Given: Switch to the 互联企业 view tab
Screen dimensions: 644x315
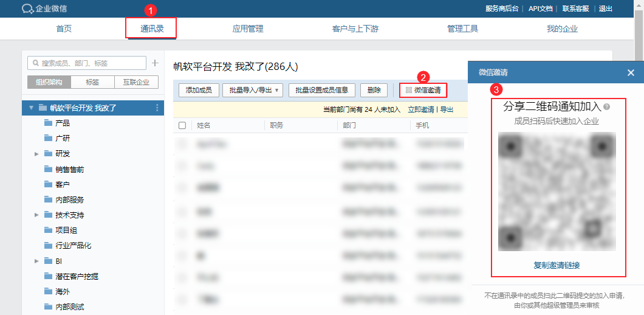Looking at the screenshot, I should (136, 82).
